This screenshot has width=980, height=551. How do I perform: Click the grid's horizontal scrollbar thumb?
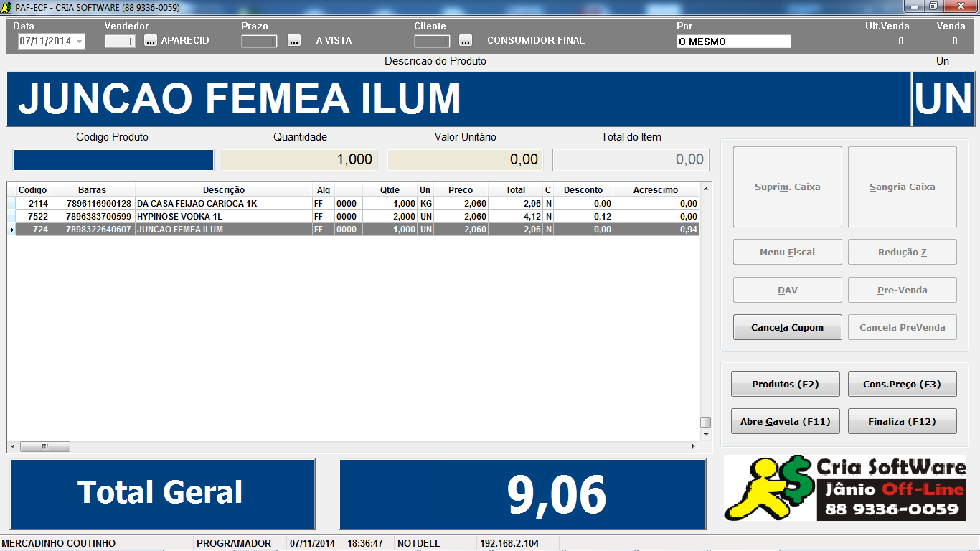pos(44,446)
